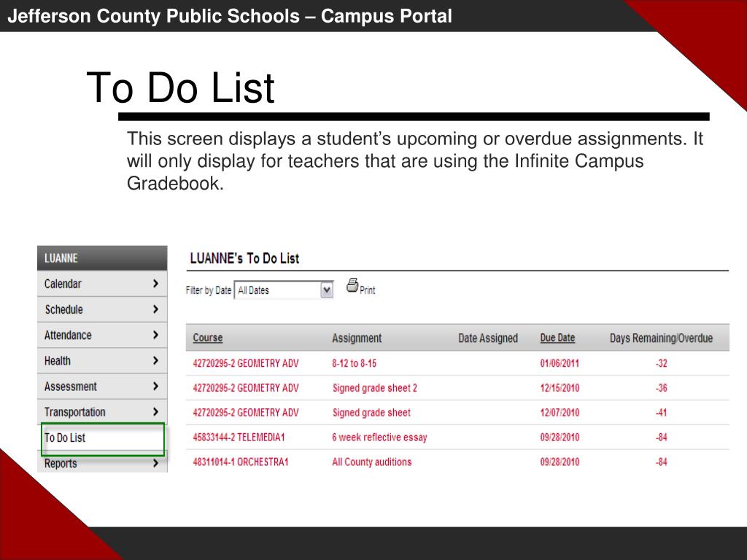This screenshot has height=560, width=747.
Task: Expand the Schedule menu chevron
Action: click(155, 309)
